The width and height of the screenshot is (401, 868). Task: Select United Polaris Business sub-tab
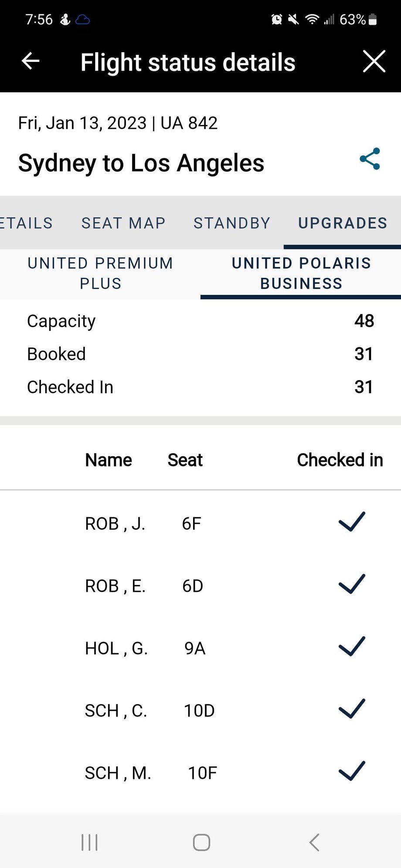tap(301, 273)
